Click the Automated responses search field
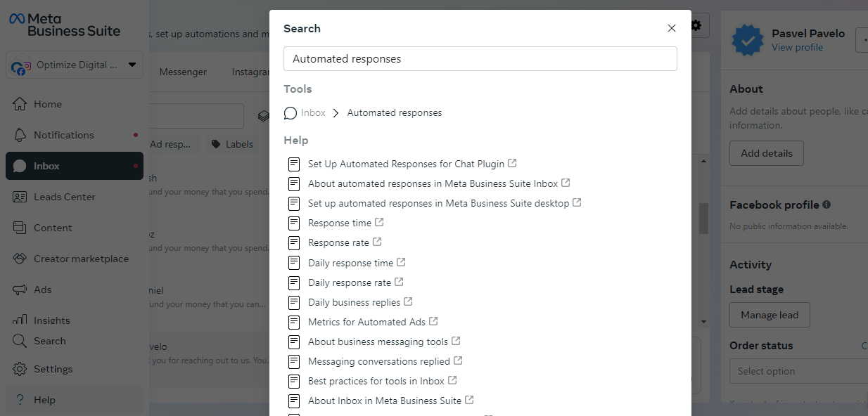This screenshot has height=416, width=868. pos(480,59)
